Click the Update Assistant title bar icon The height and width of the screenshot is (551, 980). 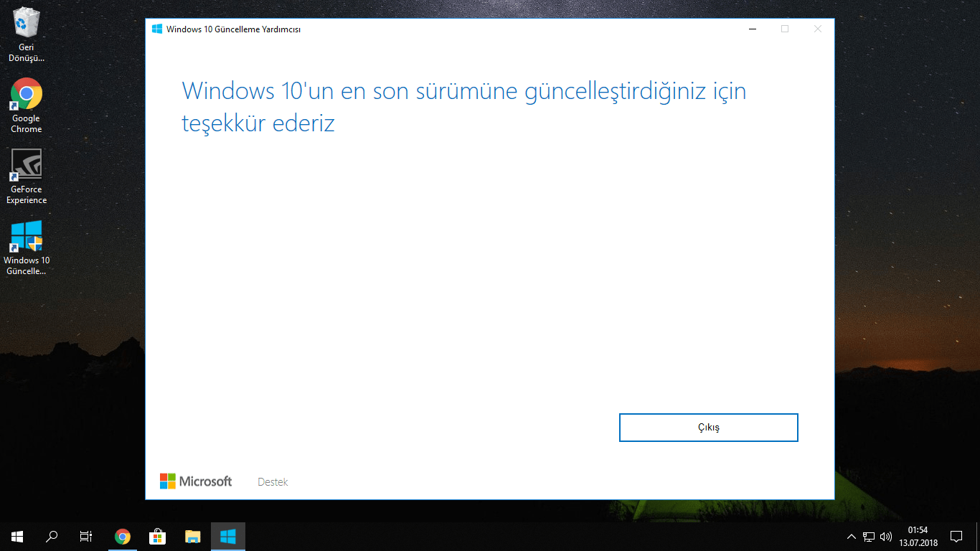[x=156, y=29]
